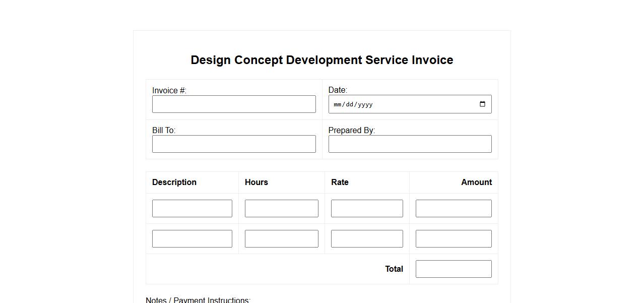Viewport: 644px width, 303px height.
Task: Click the Invoice # input field
Action: click(234, 104)
